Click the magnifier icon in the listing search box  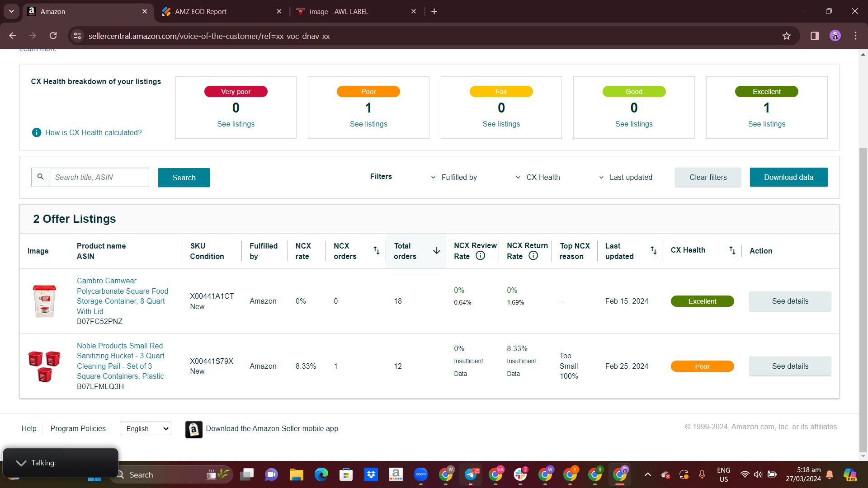click(41, 177)
